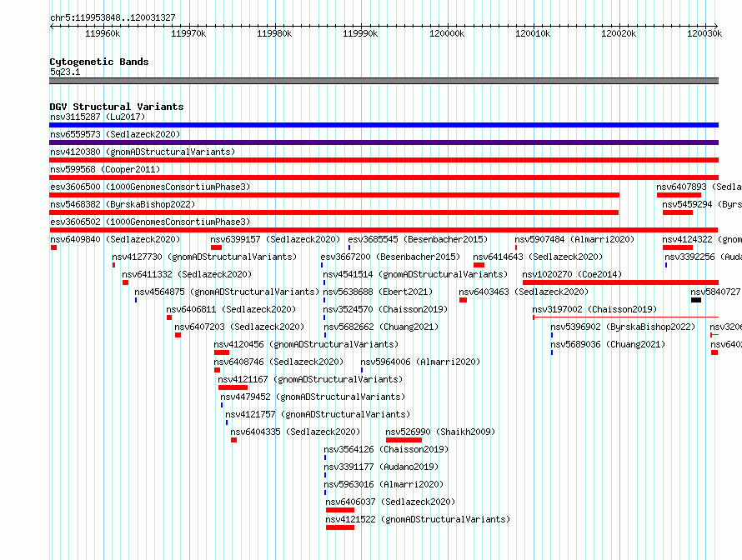
Task: Click nsv4121757 (gnomADStructuralVariants) label
Action: [318, 414]
